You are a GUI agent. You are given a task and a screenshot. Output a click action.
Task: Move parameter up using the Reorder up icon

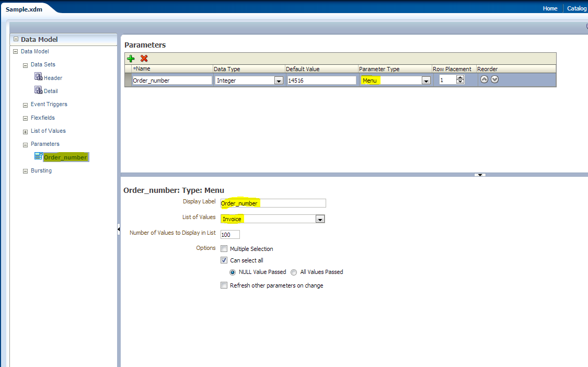tap(484, 79)
